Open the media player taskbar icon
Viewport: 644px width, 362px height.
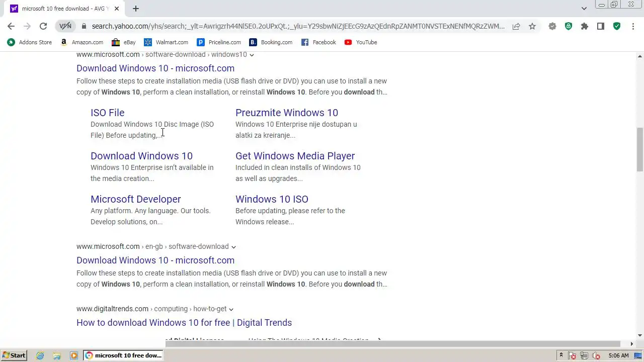point(74,355)
